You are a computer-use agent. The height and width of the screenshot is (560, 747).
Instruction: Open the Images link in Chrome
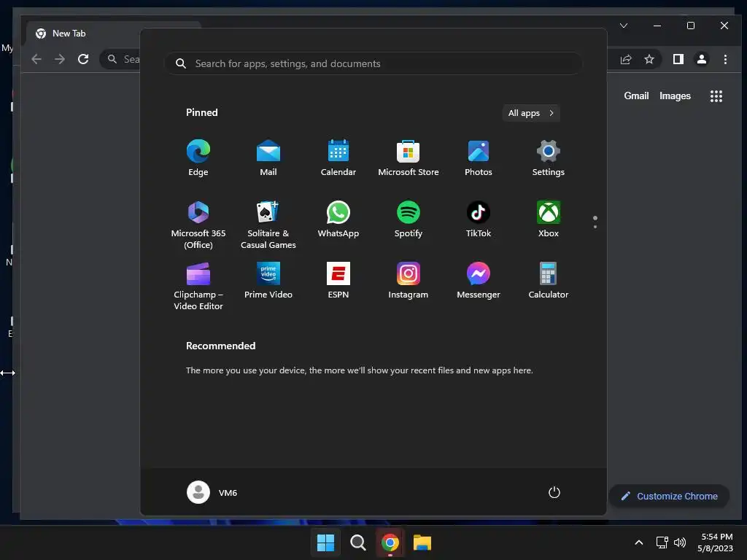pyautogui.click(x=675, y=96)
